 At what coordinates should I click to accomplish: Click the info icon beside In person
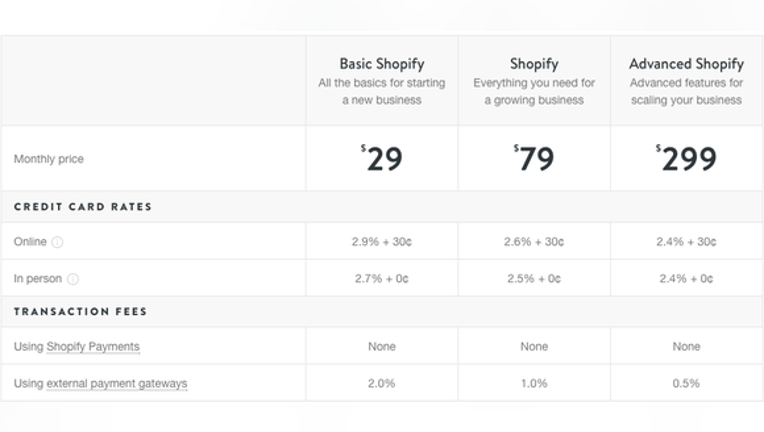[x=73, y=279]
